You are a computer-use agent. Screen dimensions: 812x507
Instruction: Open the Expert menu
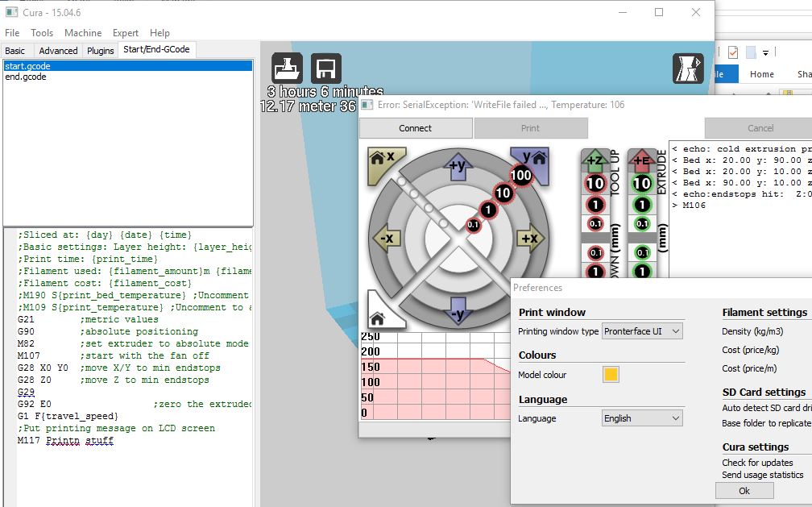pyautogui.click(x=126, y=33)
